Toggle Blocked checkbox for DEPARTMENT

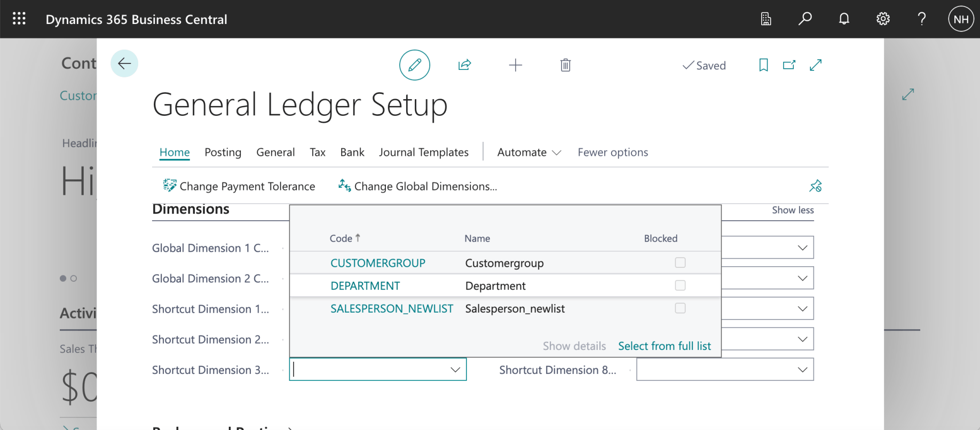click(680, 285)
